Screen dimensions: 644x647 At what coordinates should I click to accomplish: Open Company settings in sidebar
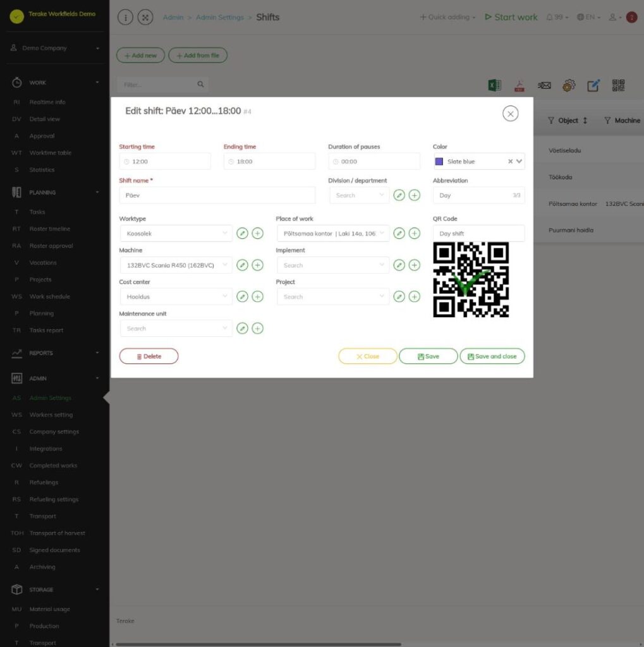[x=54, y=432]
